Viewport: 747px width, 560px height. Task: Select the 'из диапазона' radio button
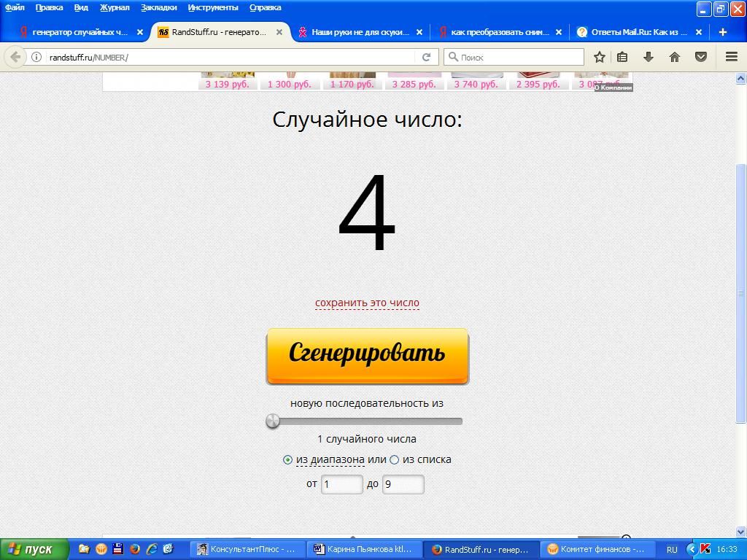point(287,460)
